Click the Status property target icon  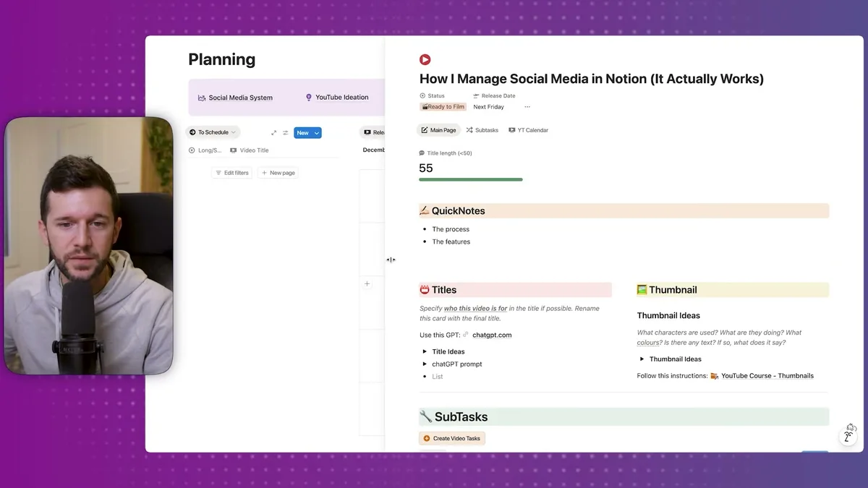point(422,95)
